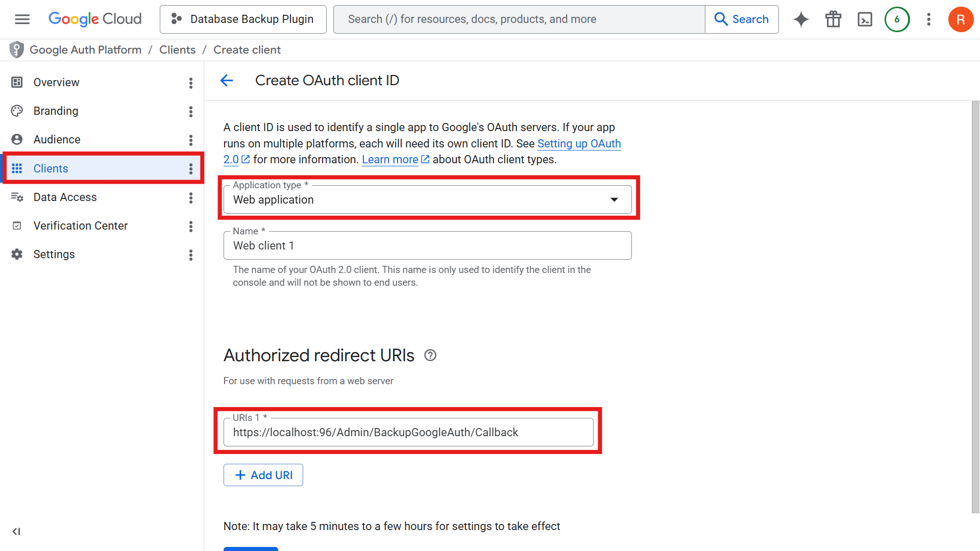Go back using the arrow next to Create OAuth client ID

pyautogui.click(x=227, y=81)
